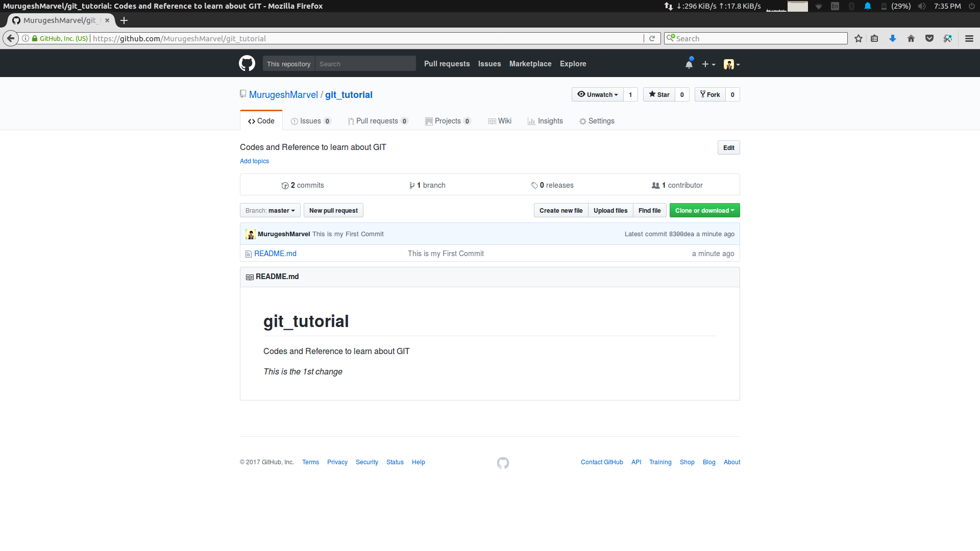
Task: Click Firefox back arrow button
Action: coord(11,38)
